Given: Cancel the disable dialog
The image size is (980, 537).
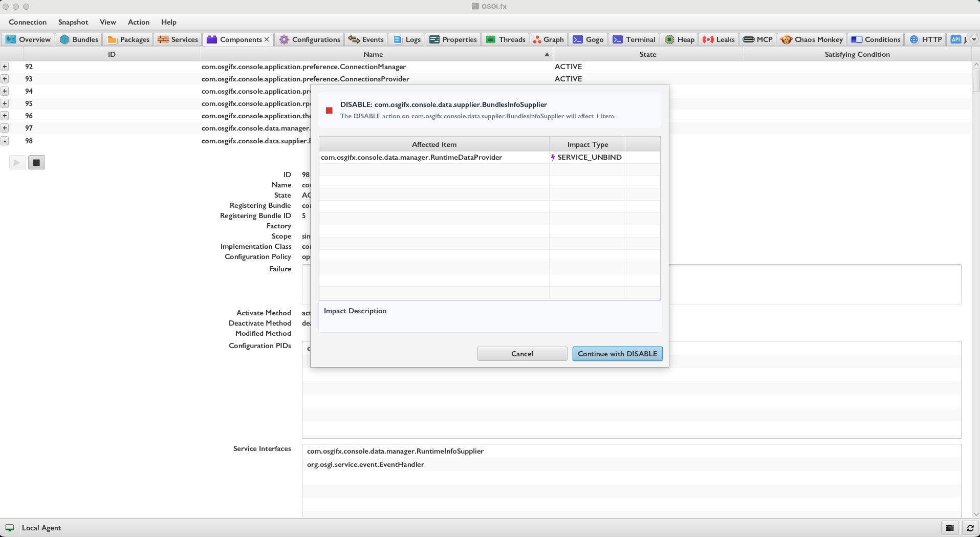Looking at the screenshot, I should pos(522,354).
